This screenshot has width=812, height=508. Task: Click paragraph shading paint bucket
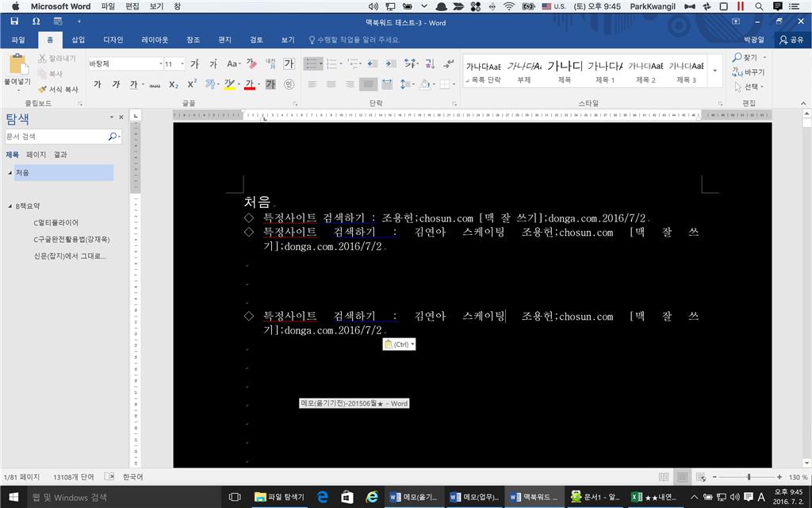[425, 84]
